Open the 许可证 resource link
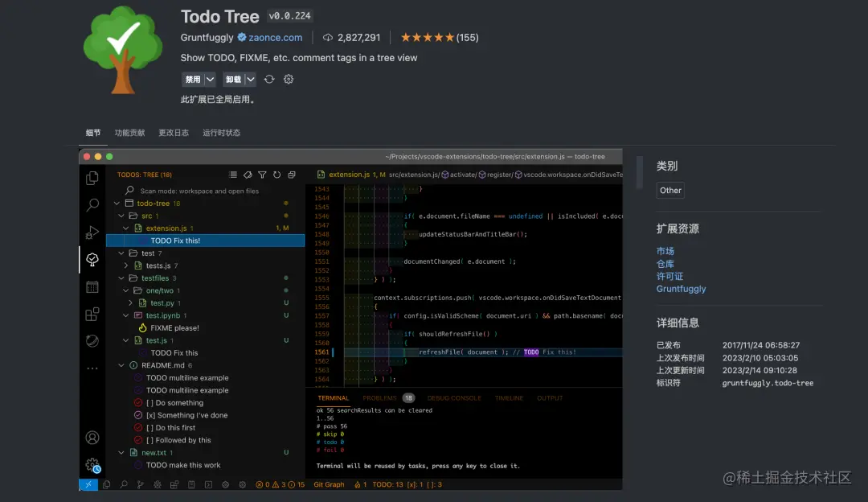 pos(669,276)
